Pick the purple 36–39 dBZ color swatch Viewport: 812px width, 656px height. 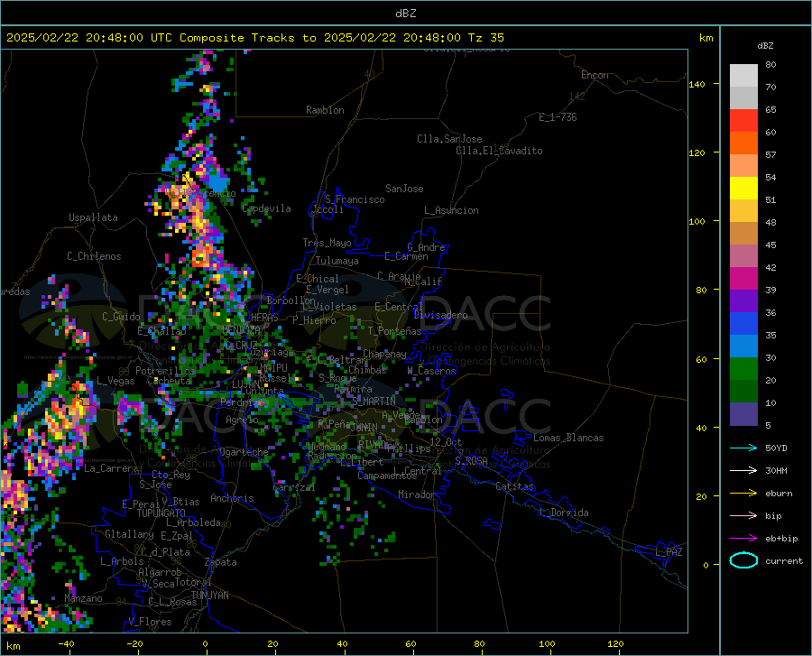click(743, 301)
